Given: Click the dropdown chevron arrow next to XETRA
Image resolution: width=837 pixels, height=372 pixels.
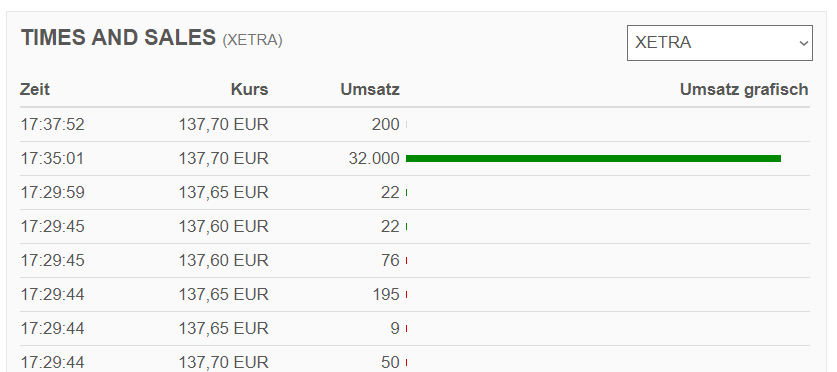Looking at the screenshot, I should tap(804, 43).
